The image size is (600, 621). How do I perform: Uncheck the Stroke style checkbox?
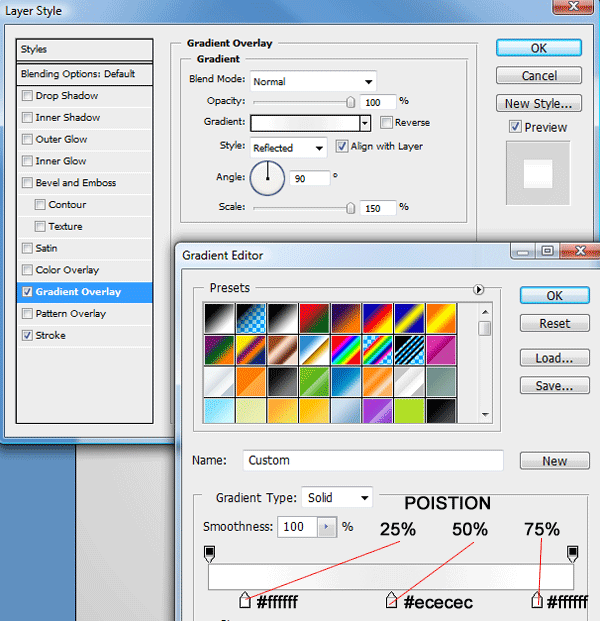coord(27,335)
